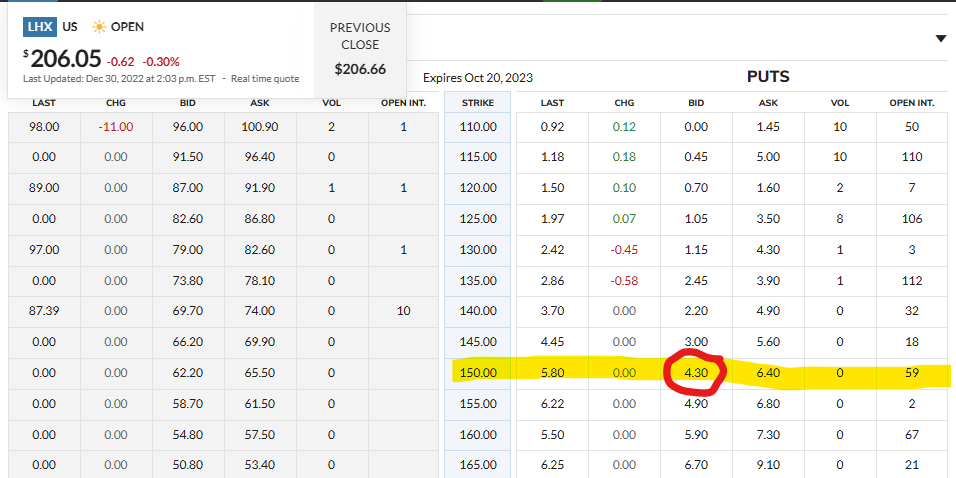Screen dimensions: 956x478
Task: Click the -11.00 change value in calls
Action: click(x=115, y=127)
